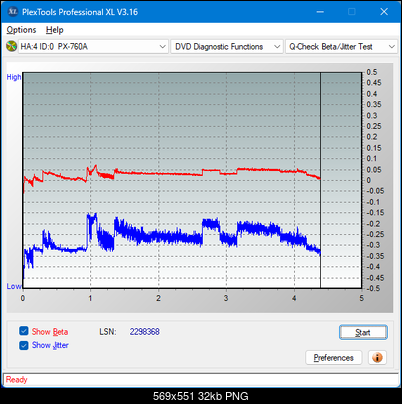The image size is (402, 404).
Task: Click the 0.5 value on the right scale
Action: click(372, 72)
